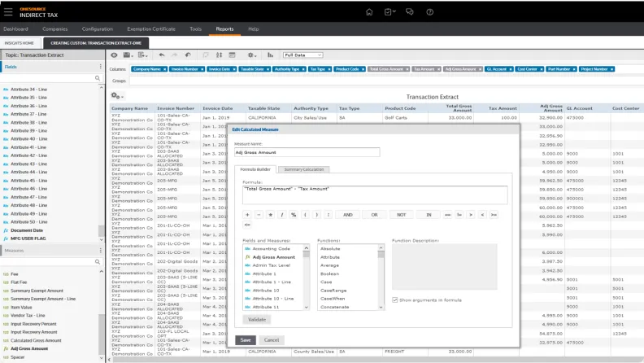Switch to the Summary Calculation tab
Screen dimensions: 644x363
click(x=303, y=169)
